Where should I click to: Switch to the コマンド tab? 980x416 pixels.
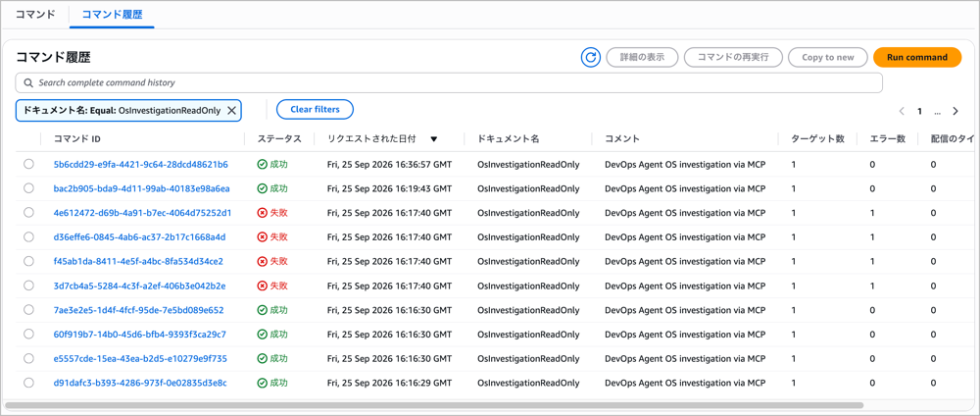pyautogui.click(x=35, y=14)
